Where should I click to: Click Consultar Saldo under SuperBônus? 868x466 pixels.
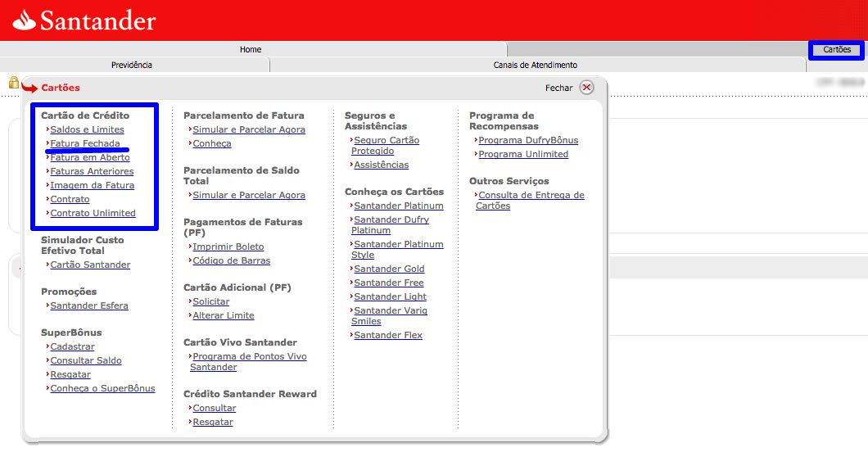click(86, 360)
